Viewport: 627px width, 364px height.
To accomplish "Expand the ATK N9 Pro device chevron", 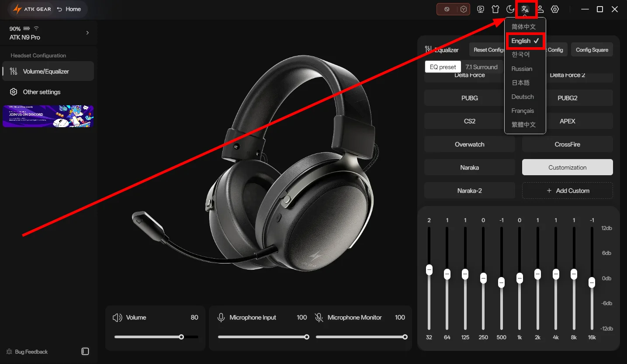I will click(x=87, y=33).
